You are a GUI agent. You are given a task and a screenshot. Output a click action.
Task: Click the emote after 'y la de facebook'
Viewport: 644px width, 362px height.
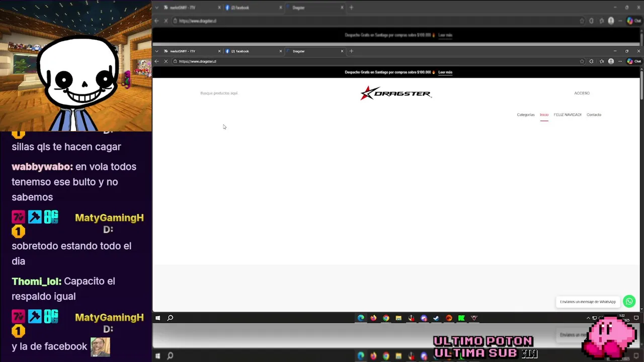click(100, 346)
